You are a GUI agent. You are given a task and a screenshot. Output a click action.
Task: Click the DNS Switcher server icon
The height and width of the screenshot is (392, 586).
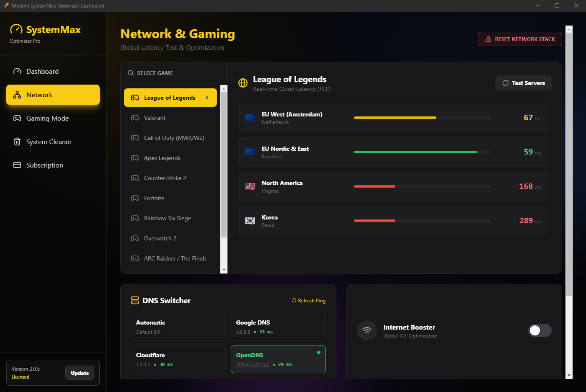(135, 300)
